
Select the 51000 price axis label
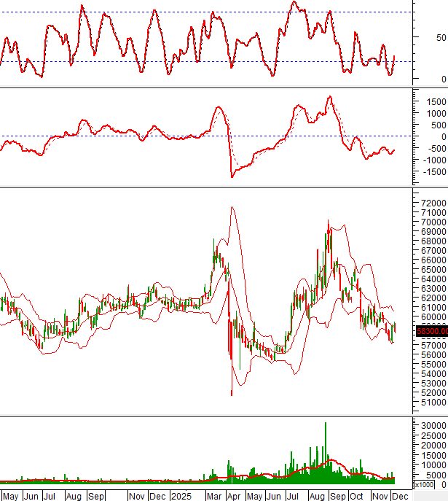(x=428, y=402)
